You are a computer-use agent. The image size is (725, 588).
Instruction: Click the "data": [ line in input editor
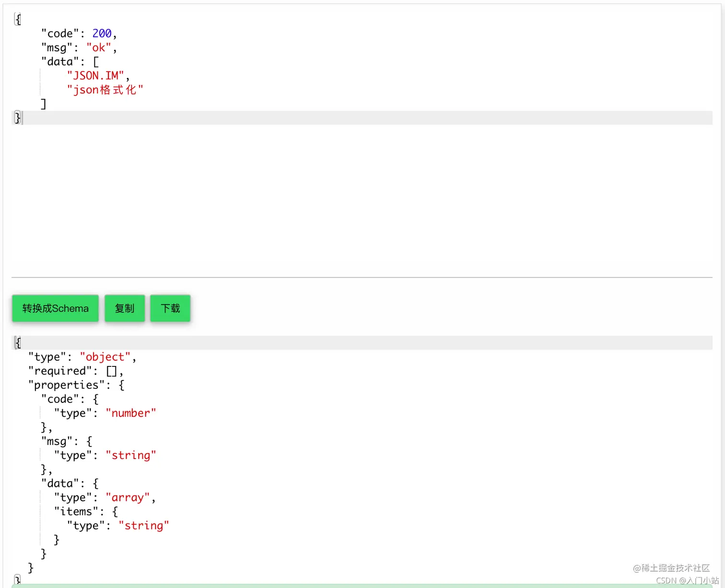[x=70, y=61]
